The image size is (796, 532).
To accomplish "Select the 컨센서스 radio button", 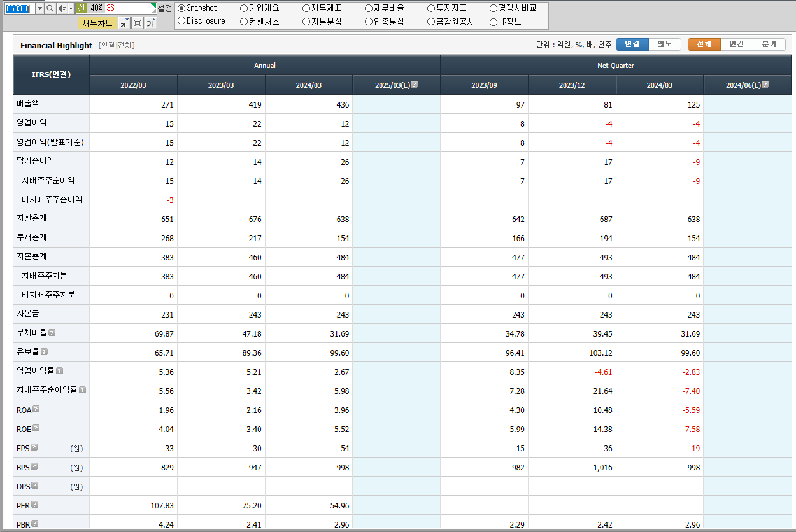I will coord(244,22).
